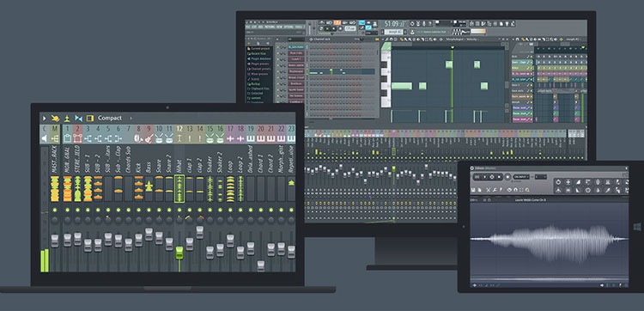This screenshot has height=311, width=644.
Task: Select mixer track number 21 header
Action: pyautogui.click(x=271, y=129)
